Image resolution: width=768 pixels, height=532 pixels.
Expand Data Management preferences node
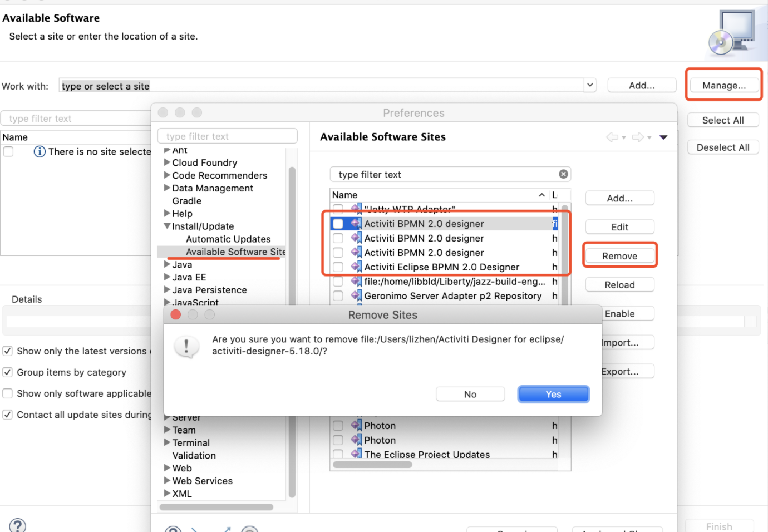click(x=167, y=188)
